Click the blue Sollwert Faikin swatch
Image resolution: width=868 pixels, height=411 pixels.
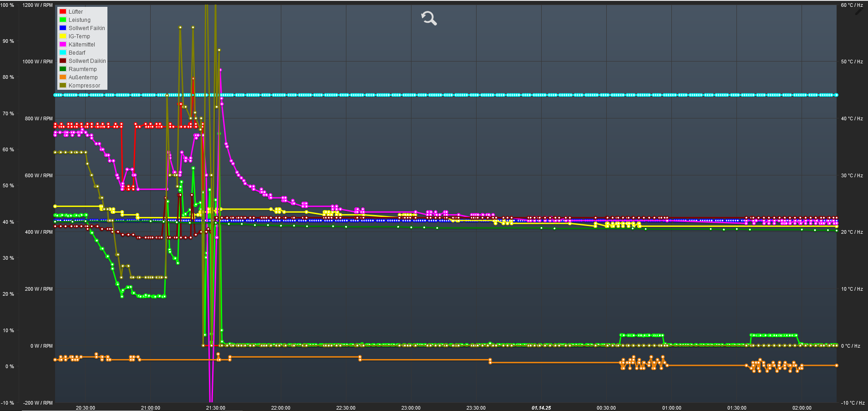63,28
